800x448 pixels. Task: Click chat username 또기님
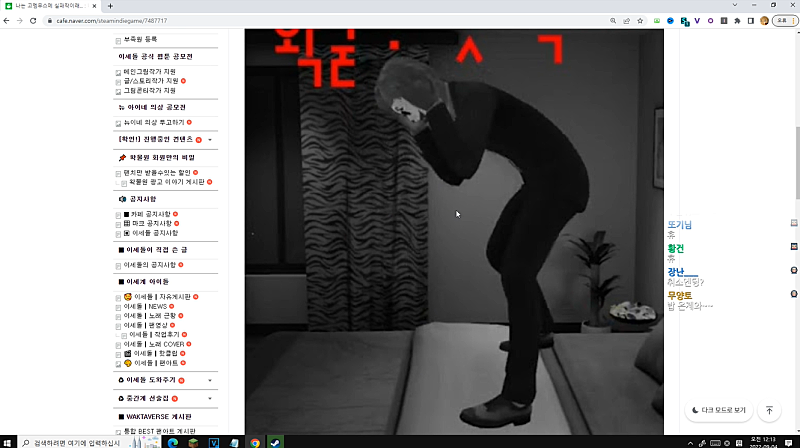pyautogui.click(x=679, y=225)
